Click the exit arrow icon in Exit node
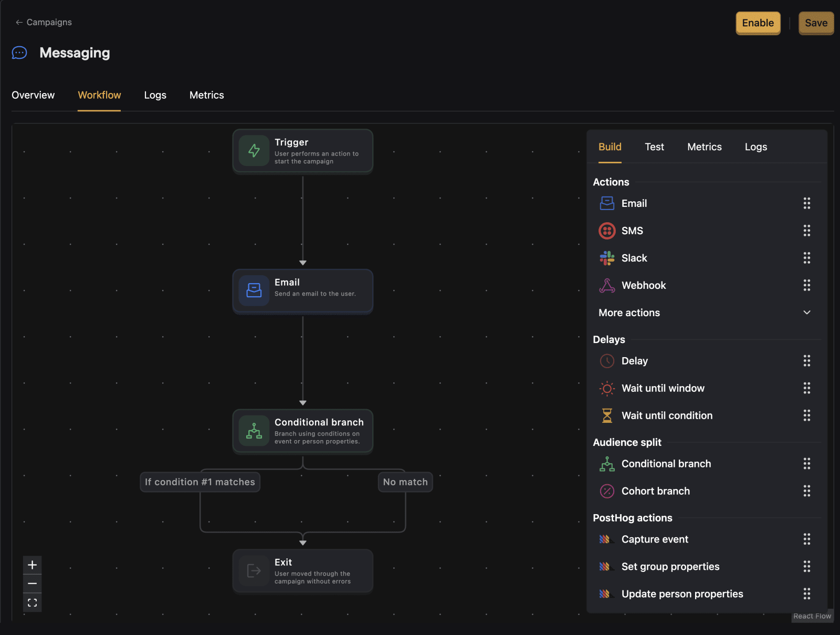Image resolution: width=840 pixels, height=635 pixels. 254,570
